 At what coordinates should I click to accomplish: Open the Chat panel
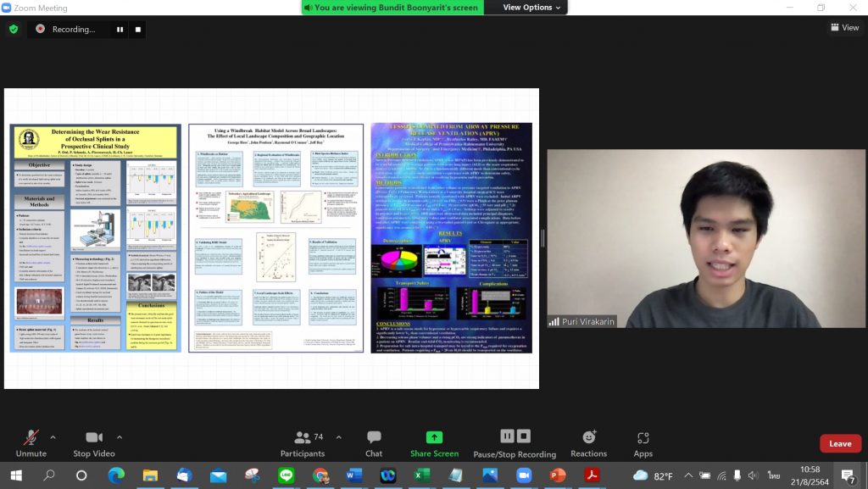(374, 442)
